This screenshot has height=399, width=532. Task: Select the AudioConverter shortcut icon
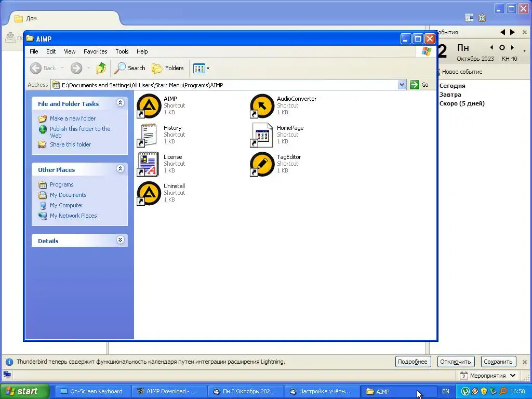click(262, 106)
